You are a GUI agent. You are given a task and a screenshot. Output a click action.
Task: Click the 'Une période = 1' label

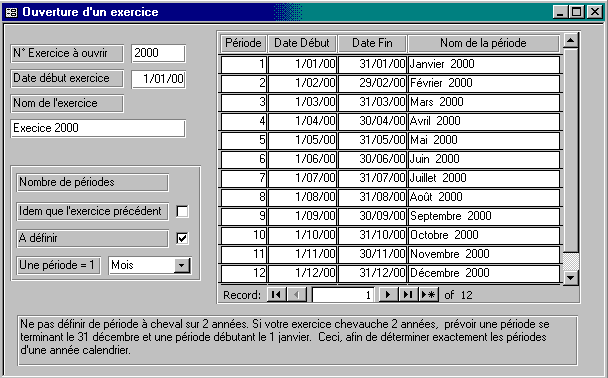pyautogui.click(x=58, y=266)
